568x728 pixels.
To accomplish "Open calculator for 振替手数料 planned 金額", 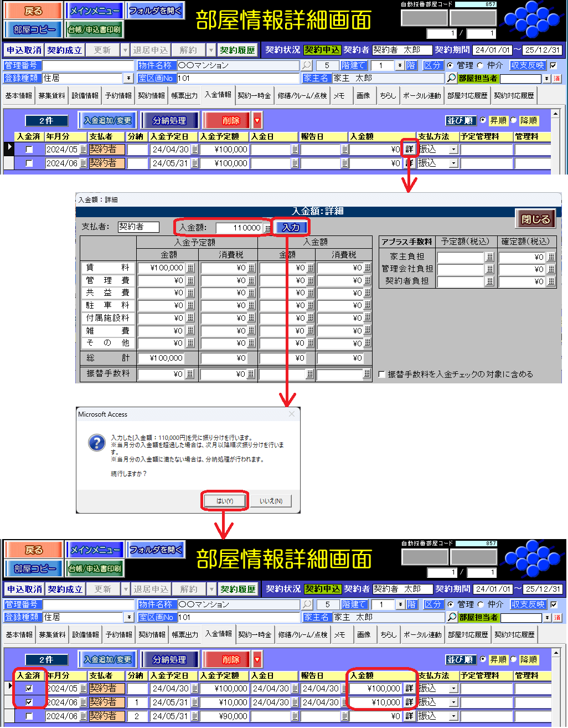I will tap(190, 374).
